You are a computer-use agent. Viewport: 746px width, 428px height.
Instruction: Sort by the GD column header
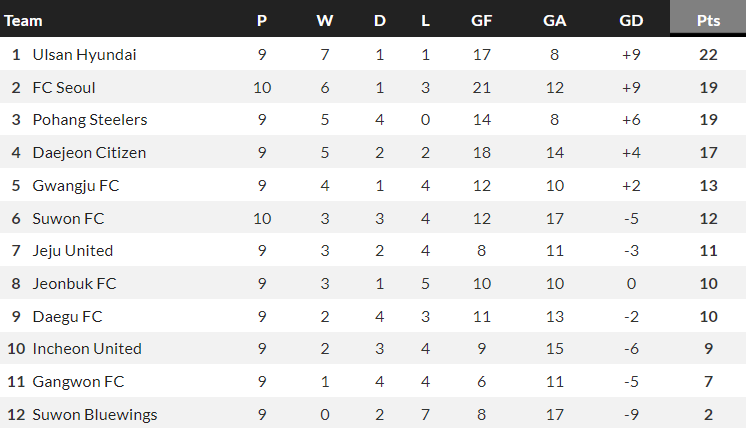(631, 20)
